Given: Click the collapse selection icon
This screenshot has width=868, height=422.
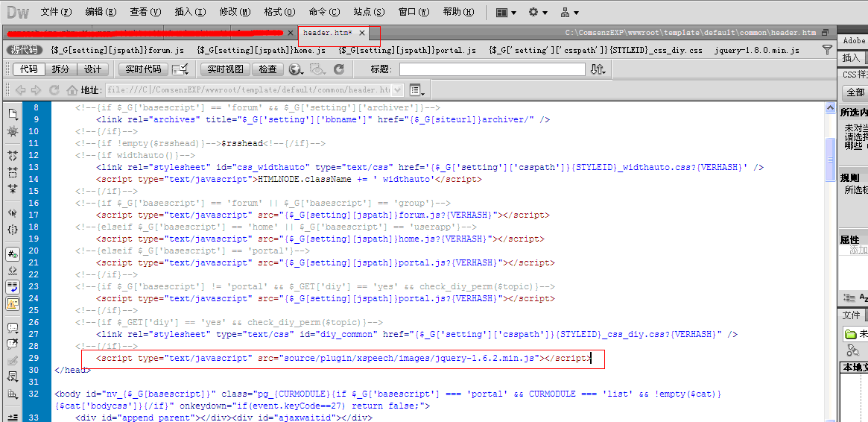Looking at the screenshot, I should (12, 172).
